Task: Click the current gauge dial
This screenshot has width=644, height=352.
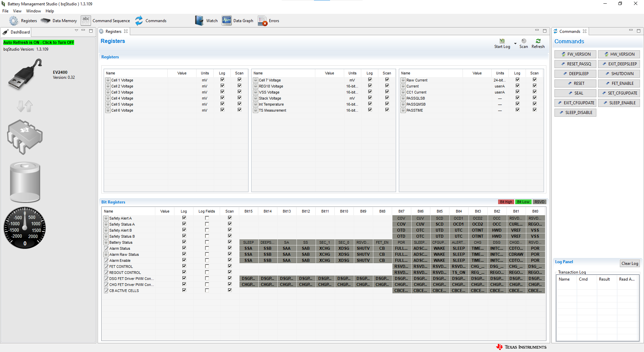Action: point(25,228)
